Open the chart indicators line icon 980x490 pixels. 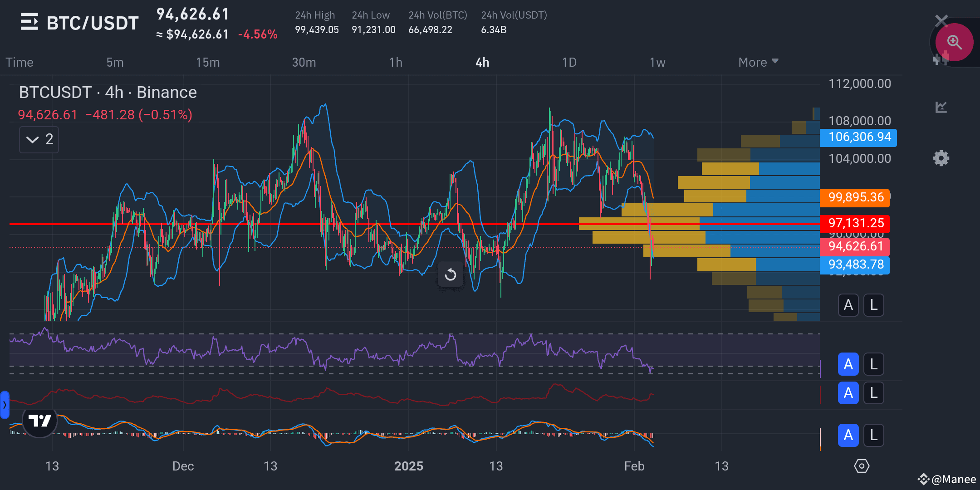click(x=941, y=107)
